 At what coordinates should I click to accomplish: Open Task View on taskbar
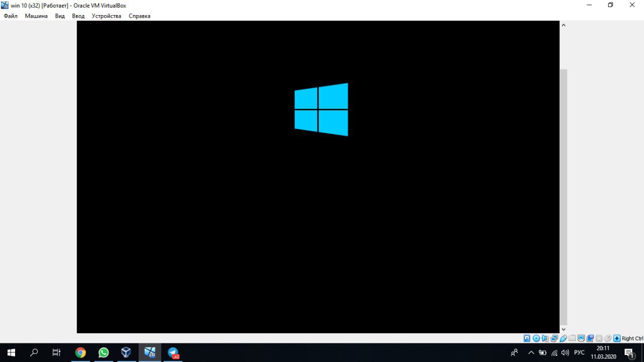tap(57, 352)
